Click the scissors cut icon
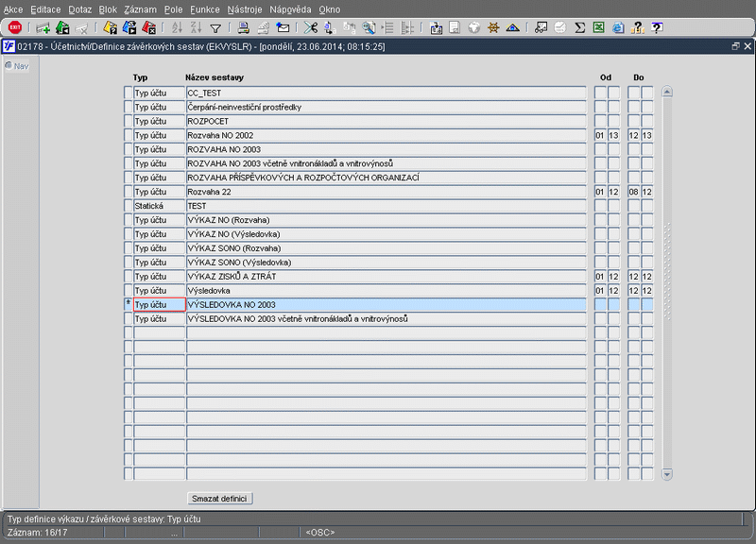Screen dimensions: 756x544 tap(311, 28)
